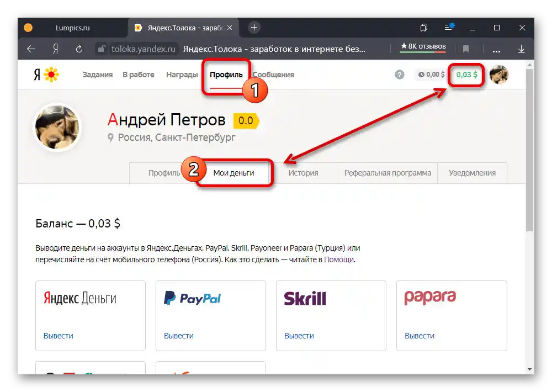This screenshot has width=552, height=392.
Task: Click the yellow 0.0 rating badge
Action: tap(246, 120)
